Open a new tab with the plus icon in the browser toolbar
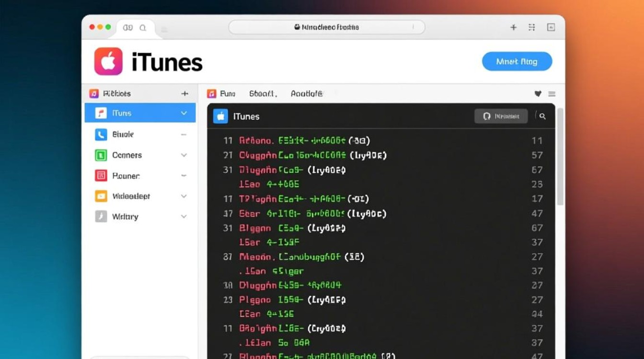 (513, 27)
